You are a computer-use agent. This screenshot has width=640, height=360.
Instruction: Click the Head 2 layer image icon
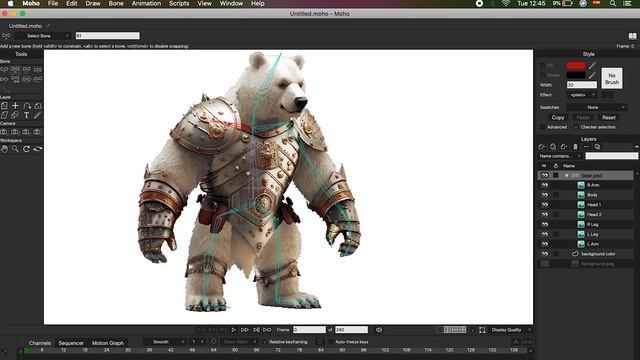click(581, 215)
